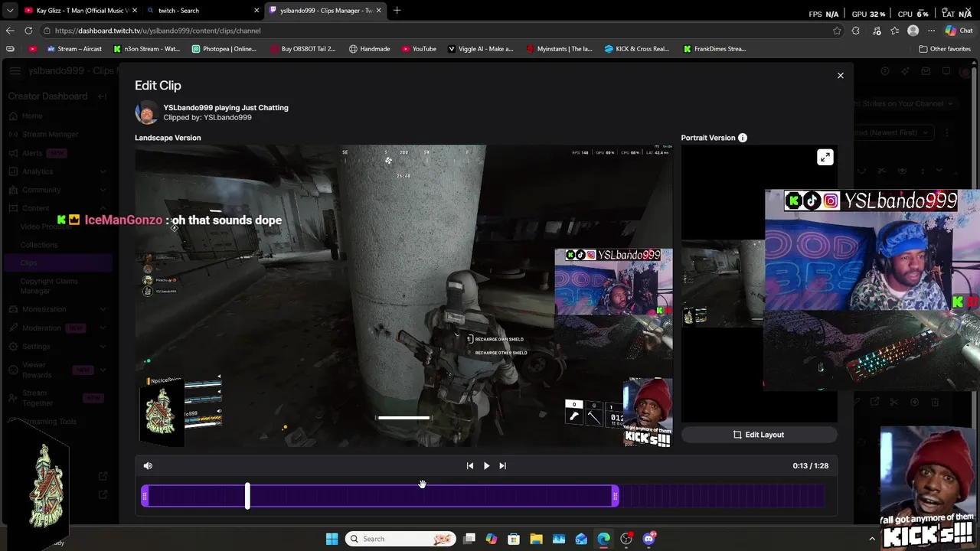Viewport: 980px width, 551px height.
Task: Expand the portrait version preview
Action: coord(825,158)
